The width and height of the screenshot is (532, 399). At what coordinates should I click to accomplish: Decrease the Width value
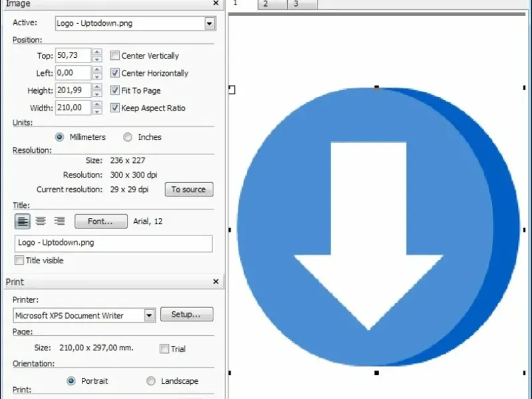[97, 112]
